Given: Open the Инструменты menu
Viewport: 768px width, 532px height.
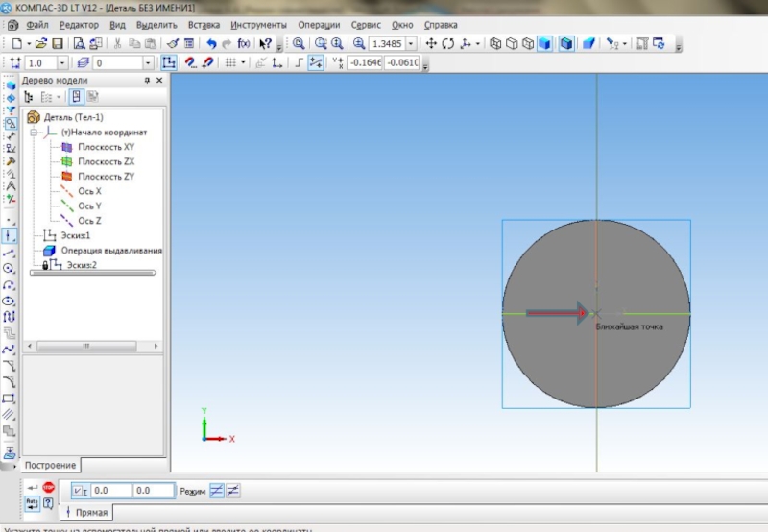Looking at the screenshot, I should coord(258,25).
